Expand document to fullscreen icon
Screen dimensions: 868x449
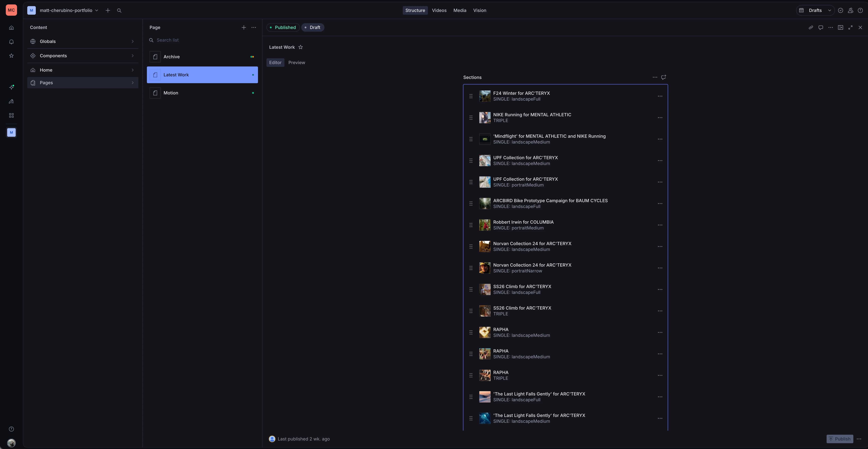850,27
